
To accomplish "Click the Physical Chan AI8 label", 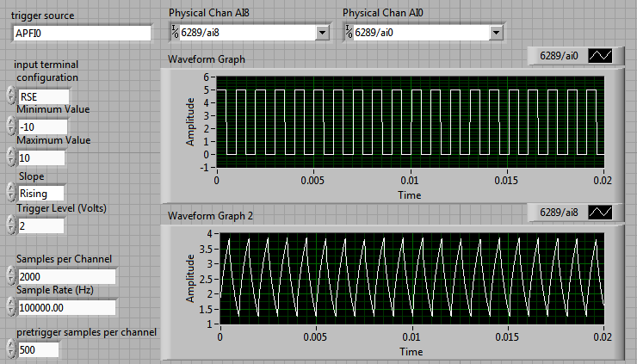I will [209, 13].
